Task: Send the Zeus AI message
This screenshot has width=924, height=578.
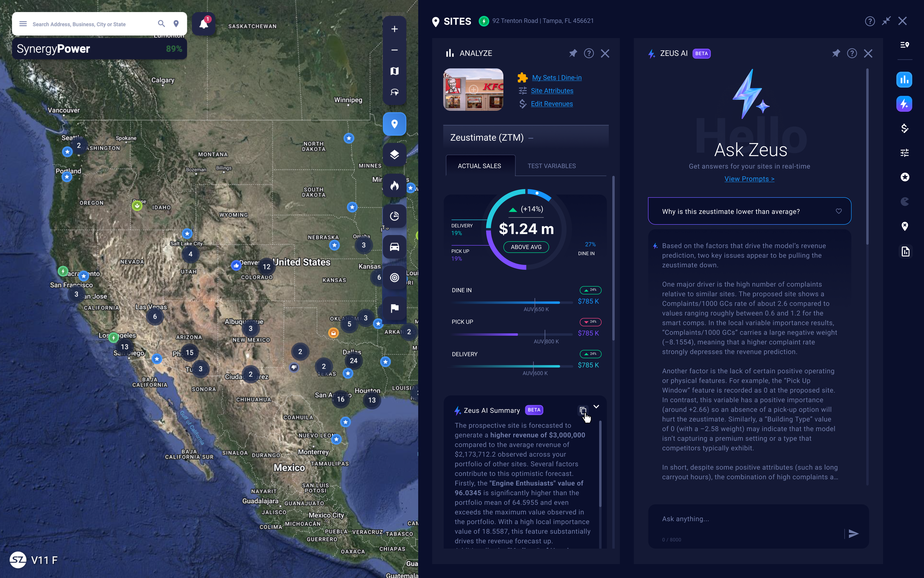Action: (x=853, y=534)
